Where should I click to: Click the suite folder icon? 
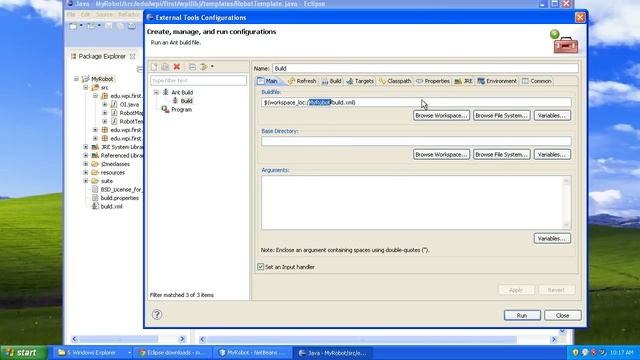point(95,181)
